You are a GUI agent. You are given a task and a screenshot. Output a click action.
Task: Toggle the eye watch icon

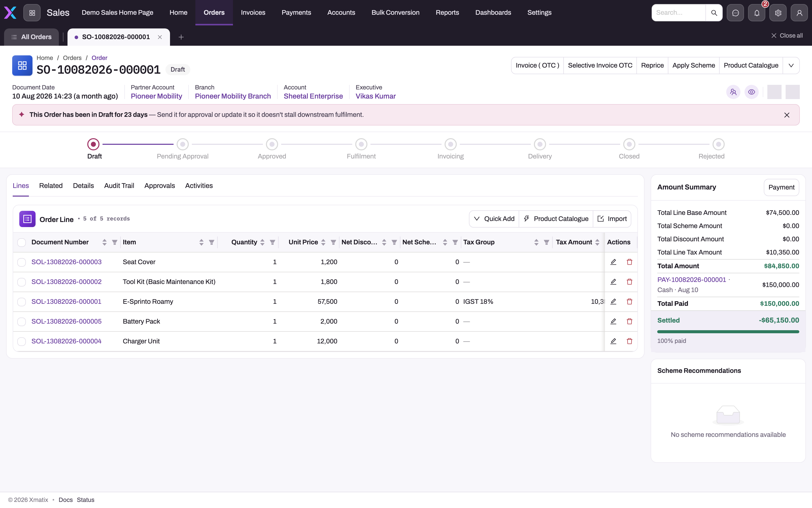click(x=751, y=92)
